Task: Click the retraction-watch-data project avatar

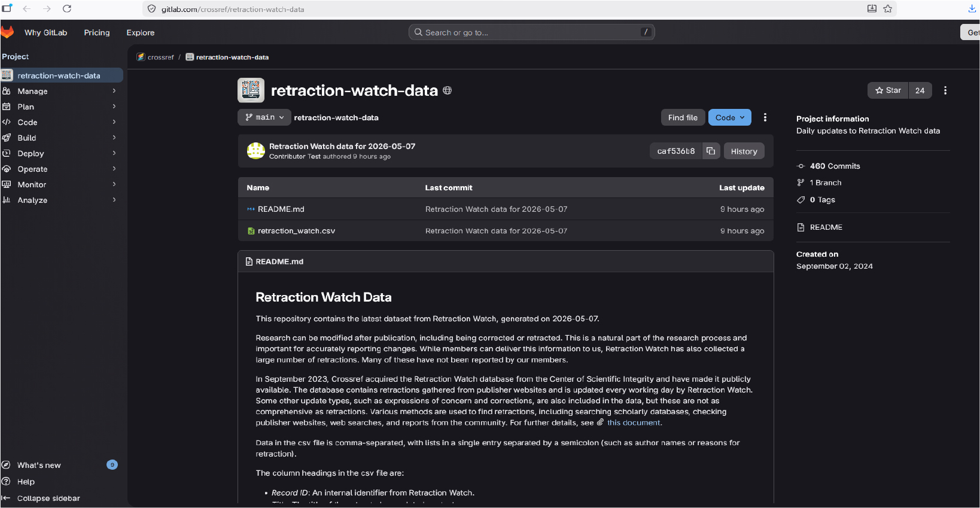Action: pyautogui.click(x=251, y=90)
